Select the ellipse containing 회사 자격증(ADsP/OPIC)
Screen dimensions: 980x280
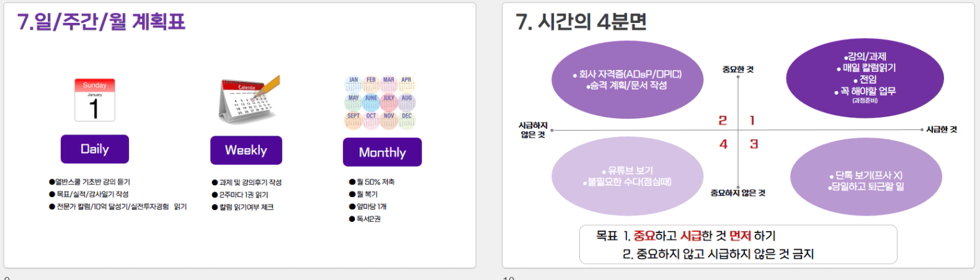coord(626,80)
